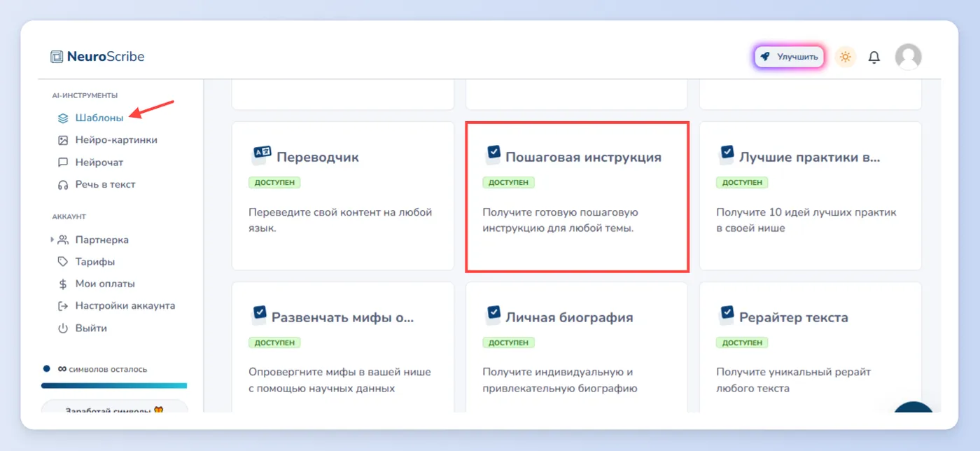Viewport: 980px width, 451px height.
Task: Click the Рерайтер текста checkmark icon
Action: click(727, 314)
